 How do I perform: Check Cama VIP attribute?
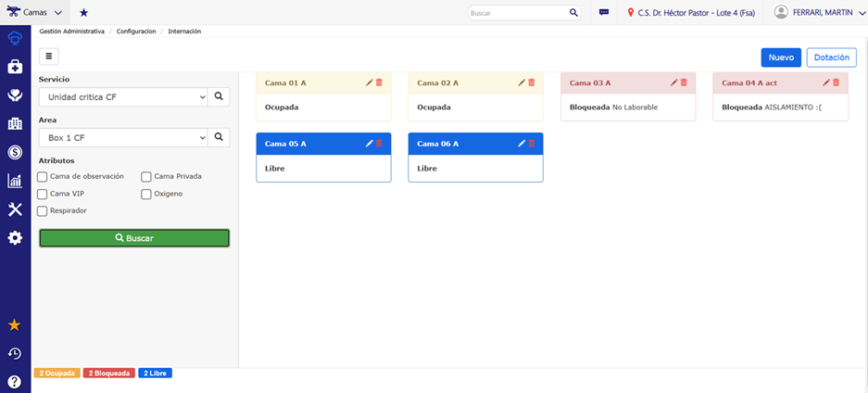tap(42, 194)
